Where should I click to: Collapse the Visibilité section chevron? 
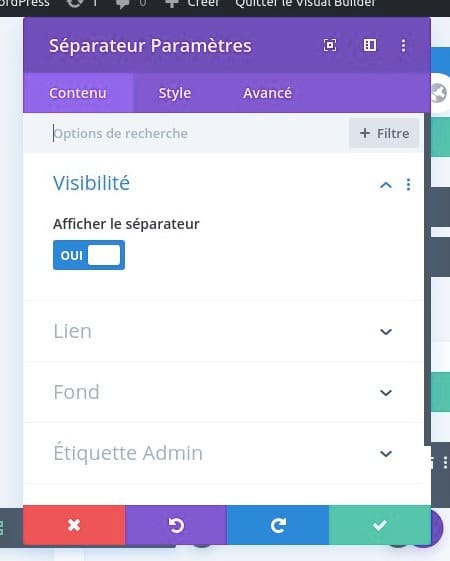point(386,185)
